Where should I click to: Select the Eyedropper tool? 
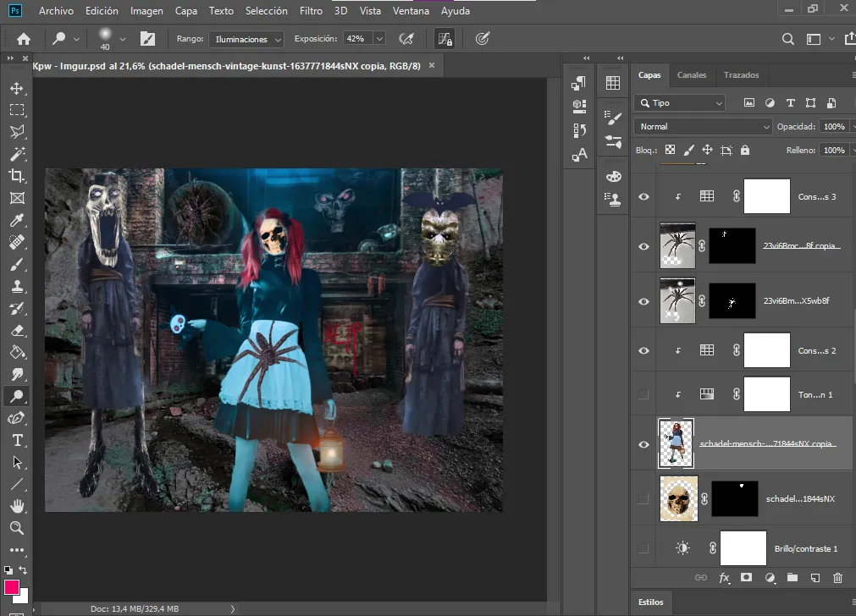pos(17,221)
